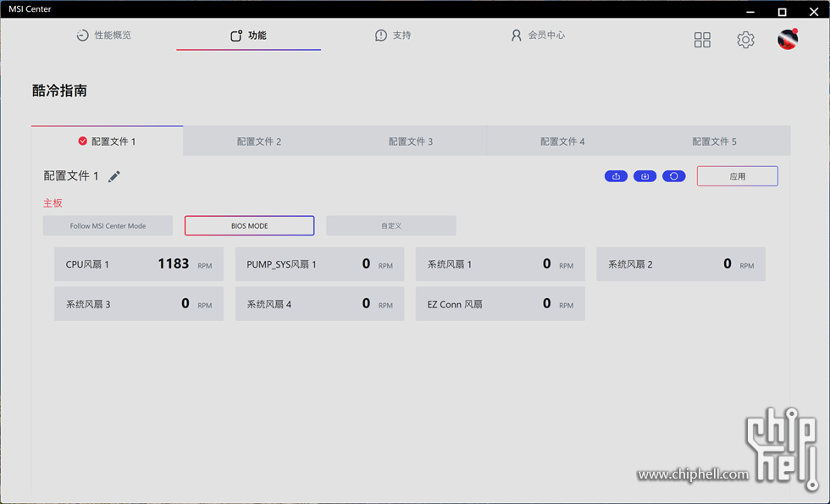Switch to 配置文件 5 profile tab
Image resolution: width=830 pixels, height=504 pixels.
tap(714, 141)
